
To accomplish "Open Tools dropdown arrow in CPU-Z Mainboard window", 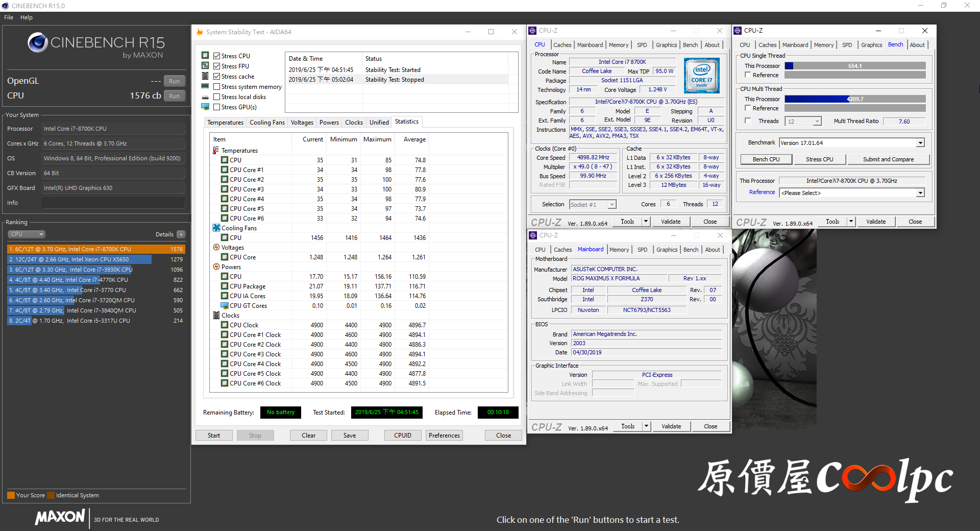I will [646, 426].
